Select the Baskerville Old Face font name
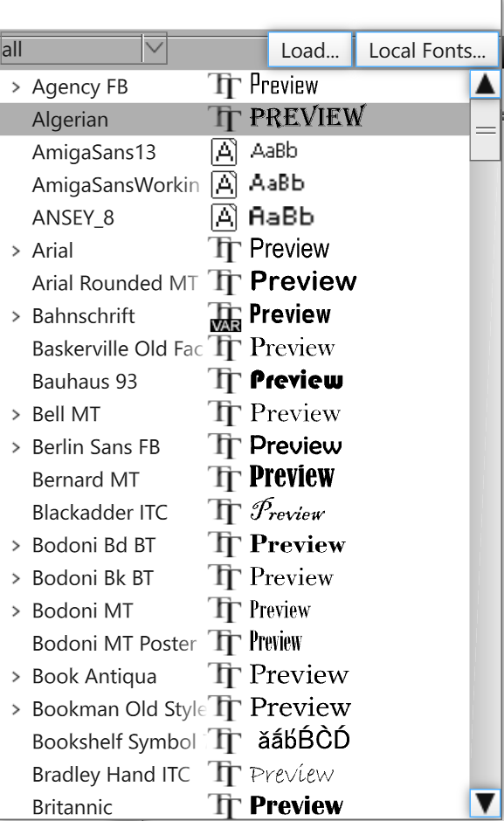Screen dimensions: 504x821 click(117, 348)
